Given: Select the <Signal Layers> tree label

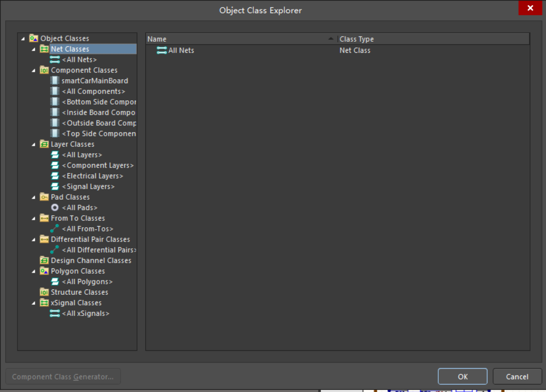Looking at the screenshot, I should [88, 186].
